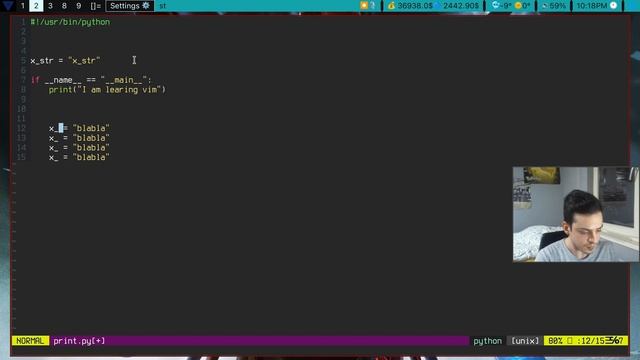Click the webcam overlay video
Image resolution: width=640 pixels, height=360 pixels.
click(x=576, y=214)
